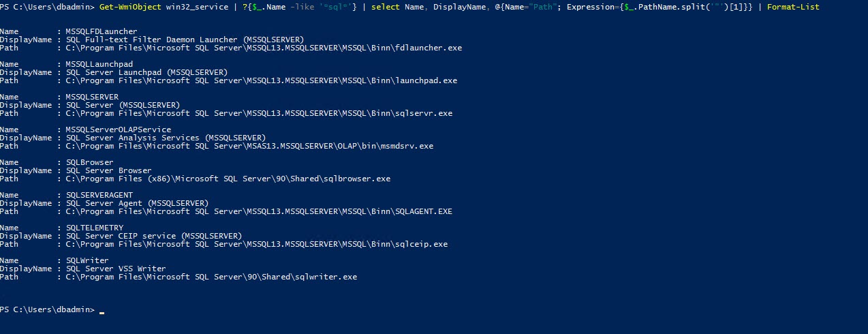Click the sqlservr.exe path line
This screenshot has width=868, height=334.
tap(259, 113)
